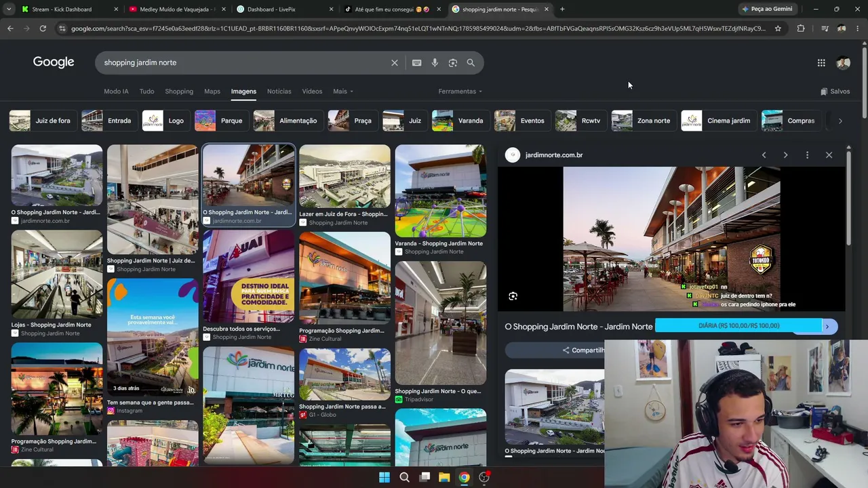This screenshot has width=868, height=488.
Task: Click into the Google search field
Action: [x=244, y=62]
